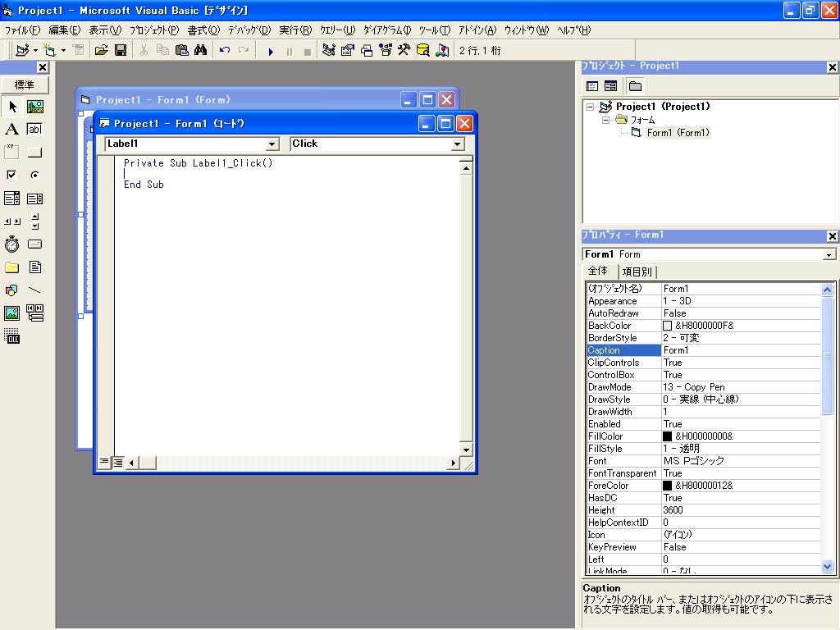
Task: Open the ツール(T) menu
Action: (x=435, y=30)
